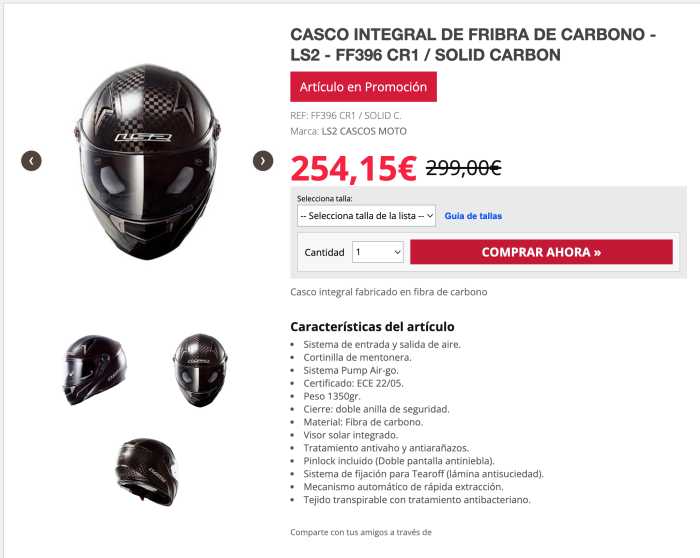The image size is (700, 558).
Task: Select the front-view helmet thumbnail
Action: pyautogui.click(x=200, y=370)
